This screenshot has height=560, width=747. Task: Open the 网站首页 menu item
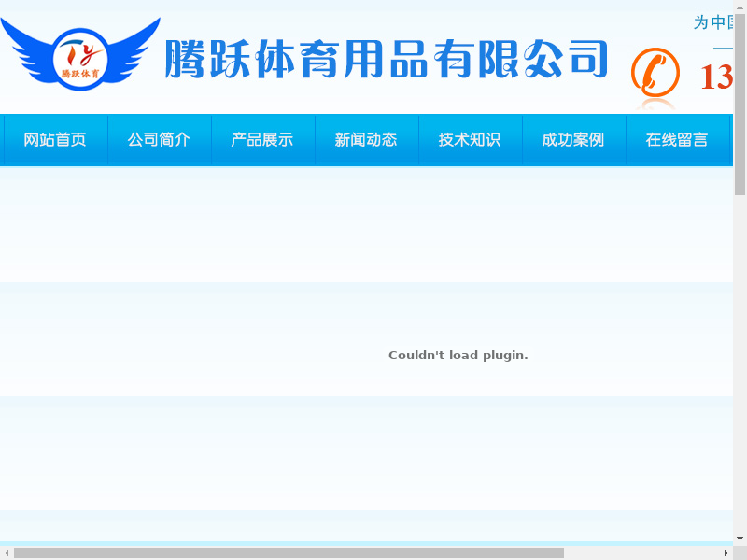(55, 140)
